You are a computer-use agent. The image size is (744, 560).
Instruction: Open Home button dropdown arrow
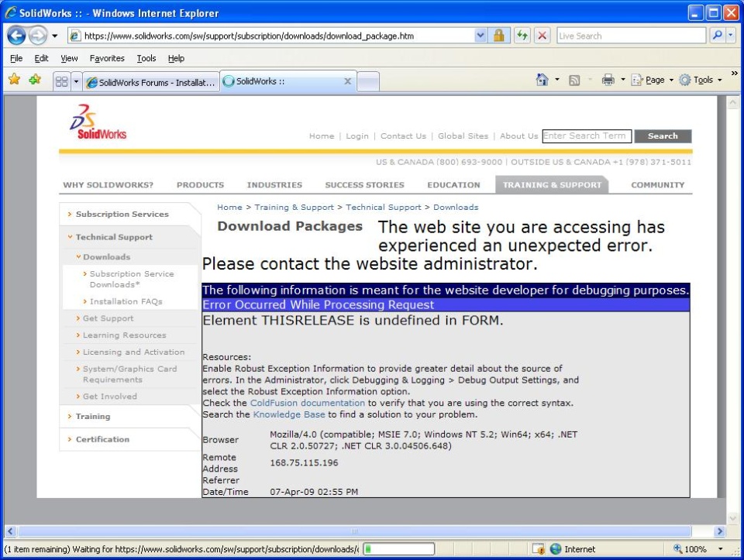(557, 80)
